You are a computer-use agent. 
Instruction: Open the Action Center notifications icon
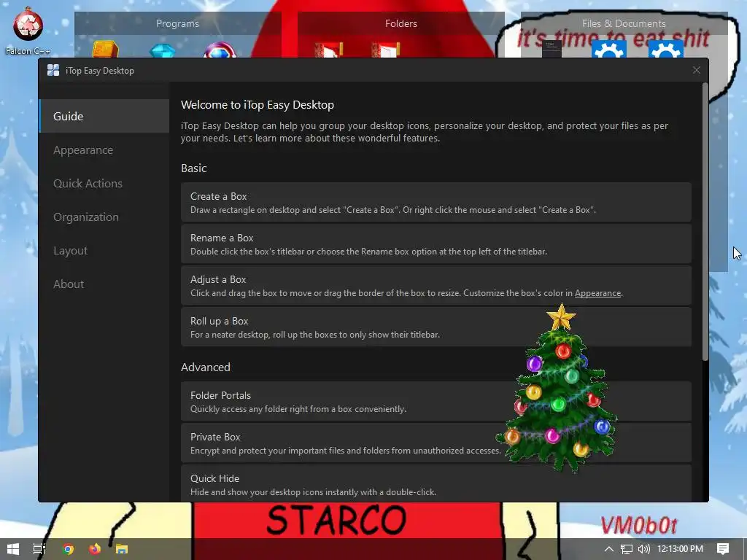point(723,549)
